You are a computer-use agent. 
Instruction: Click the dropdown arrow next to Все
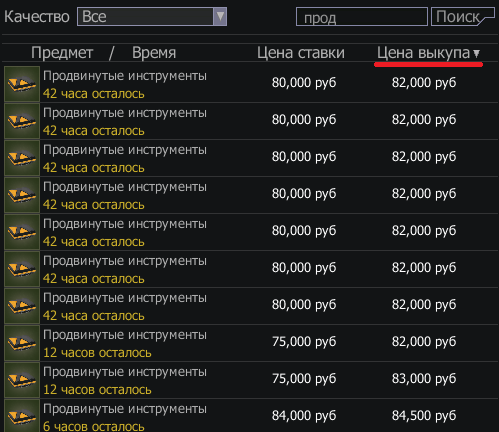[220, 16]
